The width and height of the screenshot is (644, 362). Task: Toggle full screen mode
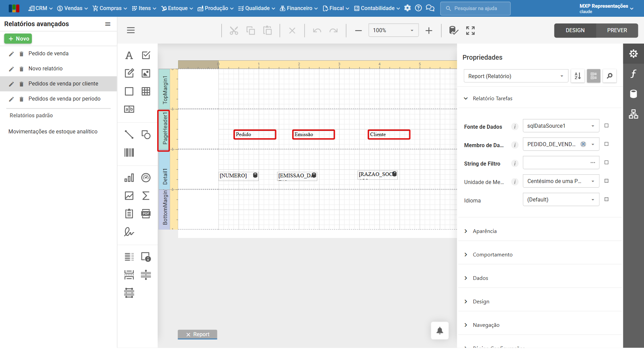pos(470,31)
